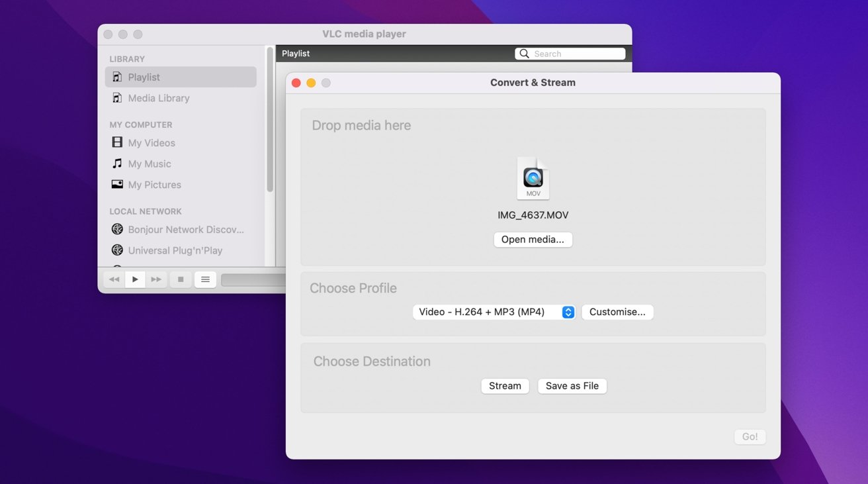This screenshot has width=868, height=484.
Task: Click the VLC playback progress slider
Action: click(x=253, y=280)
